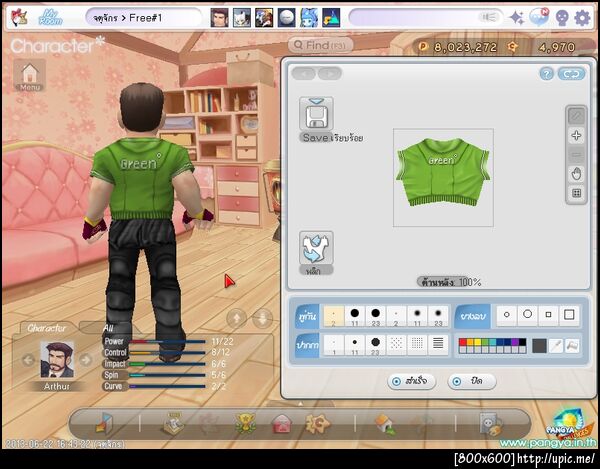The image size is (600, 469).
Task: Select the eyedropper color picker tool
Action: point(555,346)
